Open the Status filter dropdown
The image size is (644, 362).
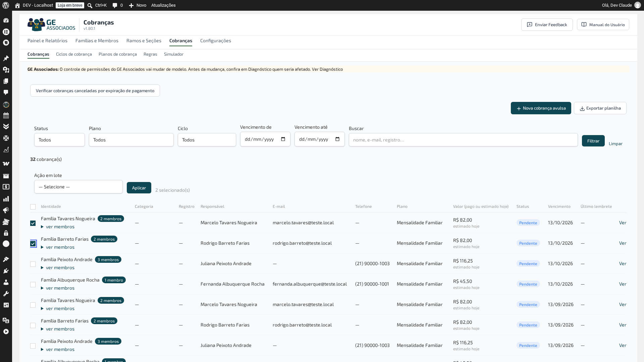[x=59, y=140]
